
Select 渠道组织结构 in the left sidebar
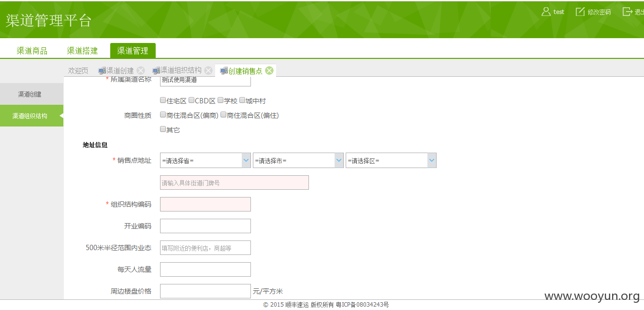coord(31,116)
